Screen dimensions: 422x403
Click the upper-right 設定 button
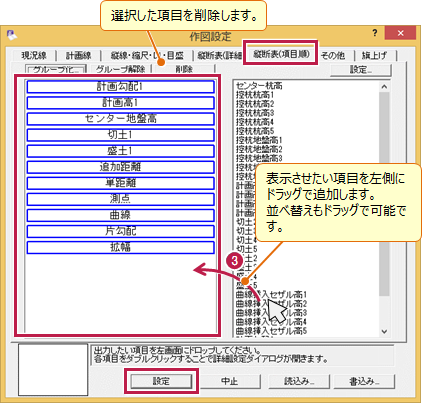(x=361, y=70)
